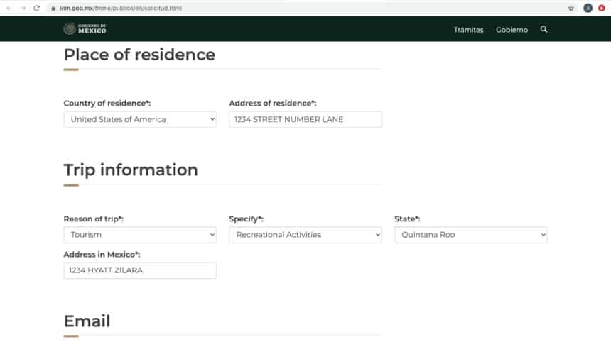Viewport: 611px width, 364px height.
Task: Bookmark page with the star icon
Action: [571, 9]
